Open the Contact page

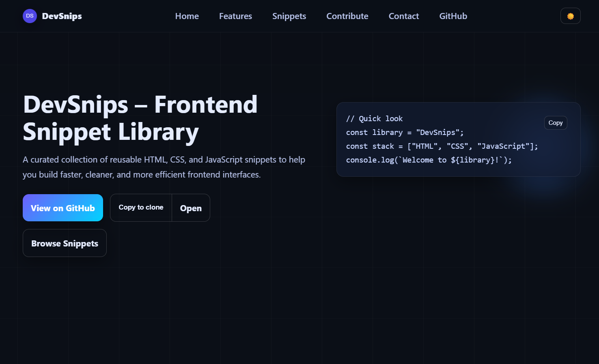[x=403, y=16]
